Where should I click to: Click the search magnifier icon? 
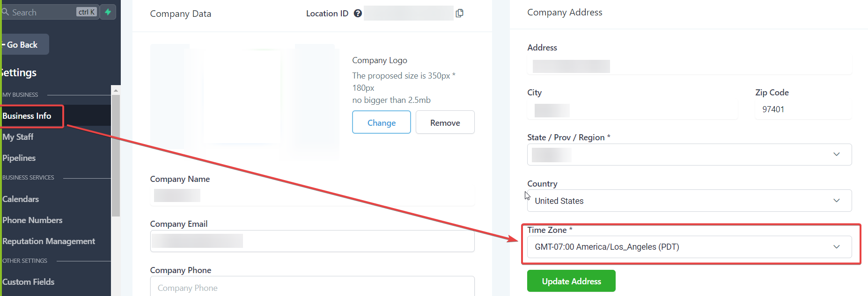point(6,12)
